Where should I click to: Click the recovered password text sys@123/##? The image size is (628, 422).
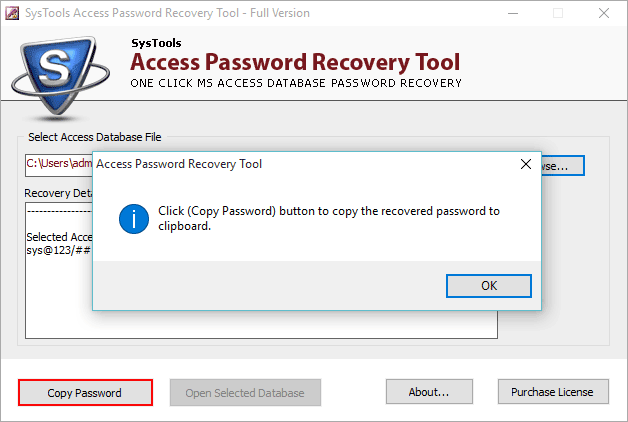point(58,249)
